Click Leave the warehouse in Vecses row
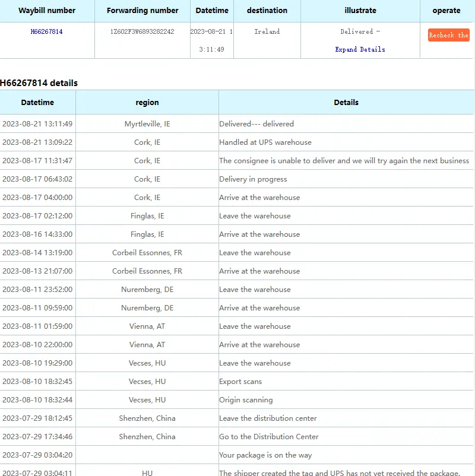Screen dimensions: 475x476 pos(255,363)
